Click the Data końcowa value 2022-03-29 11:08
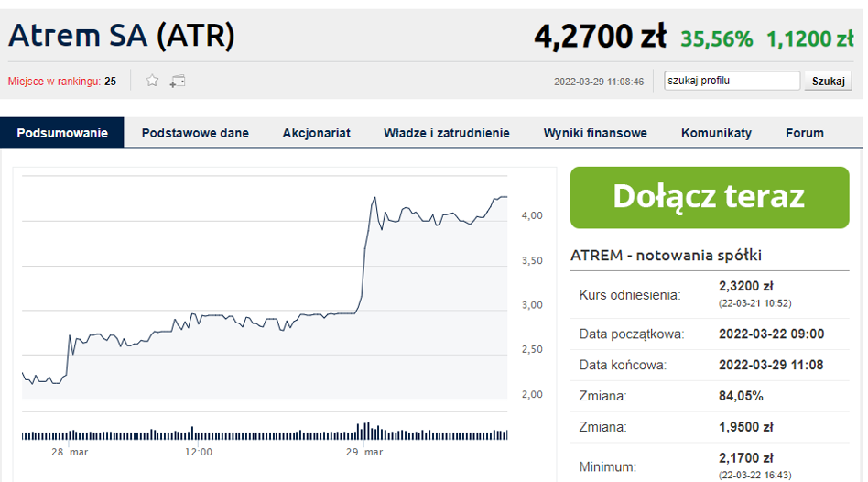 click(x=771, y=365)
